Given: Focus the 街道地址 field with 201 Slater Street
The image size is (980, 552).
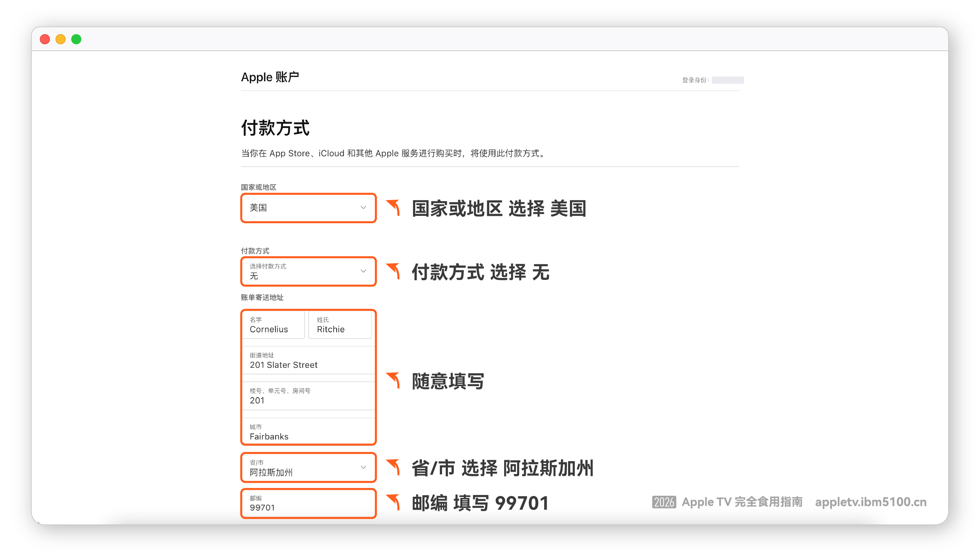Looking at the screenshot, I should click(308, 360).
